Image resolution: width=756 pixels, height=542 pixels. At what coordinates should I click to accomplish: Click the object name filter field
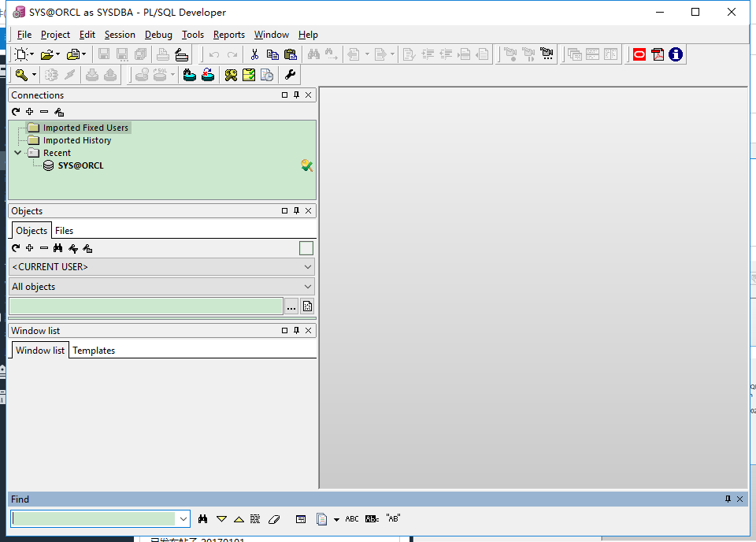[x=146, y=306]
